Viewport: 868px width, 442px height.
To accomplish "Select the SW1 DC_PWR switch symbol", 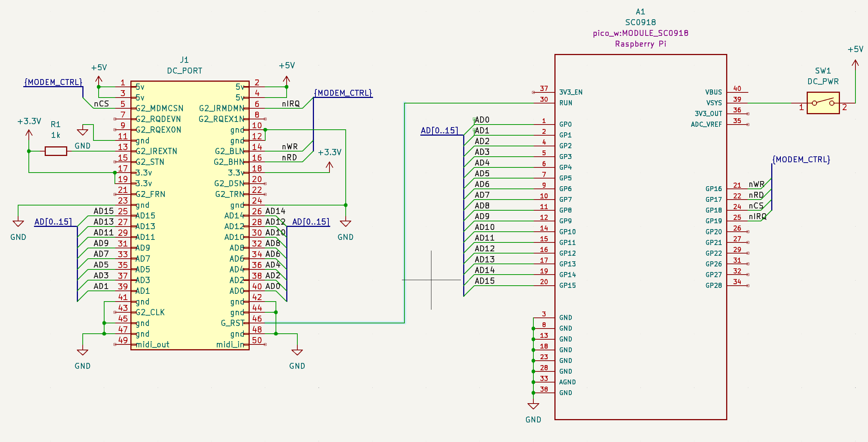I will (823, 103).
